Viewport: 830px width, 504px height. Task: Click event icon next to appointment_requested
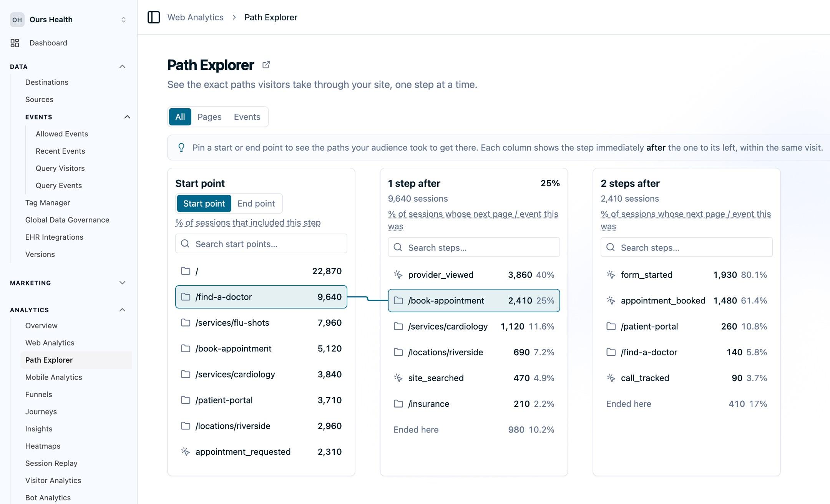(186, 452)
